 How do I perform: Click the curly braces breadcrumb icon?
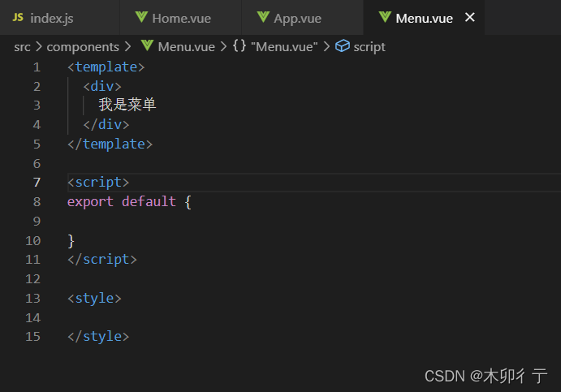coord(240,45)
